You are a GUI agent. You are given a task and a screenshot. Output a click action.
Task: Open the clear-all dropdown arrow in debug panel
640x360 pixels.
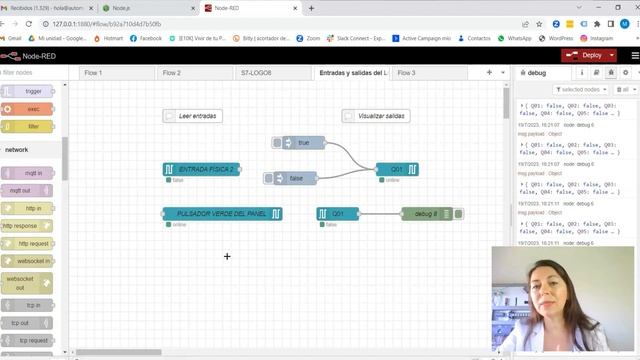pos(635,89)
